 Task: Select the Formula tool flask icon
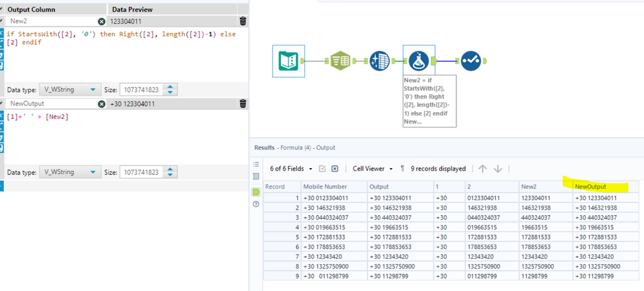419,61
